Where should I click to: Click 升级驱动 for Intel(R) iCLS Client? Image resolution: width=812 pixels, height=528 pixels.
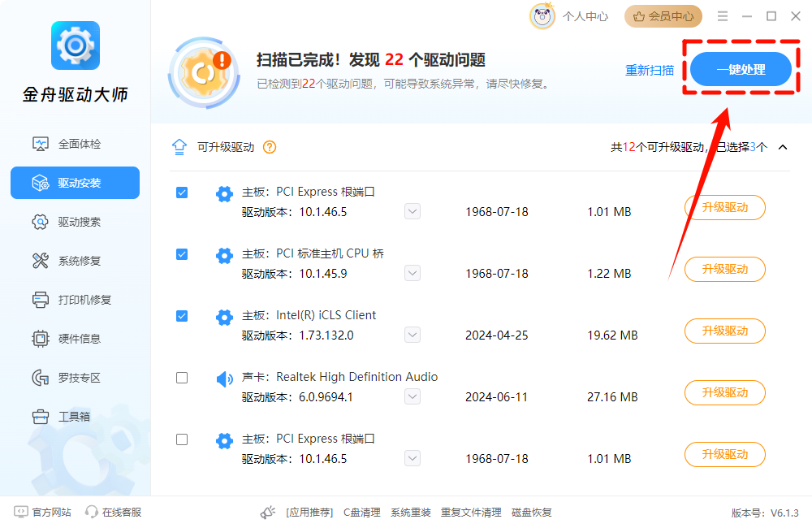point(725,331)
